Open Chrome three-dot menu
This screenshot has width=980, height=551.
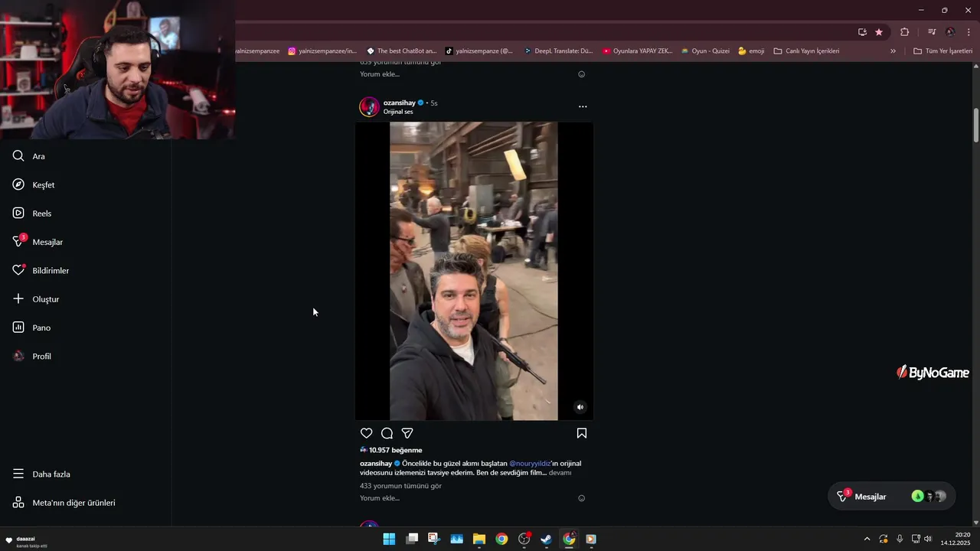coord(969,32)
